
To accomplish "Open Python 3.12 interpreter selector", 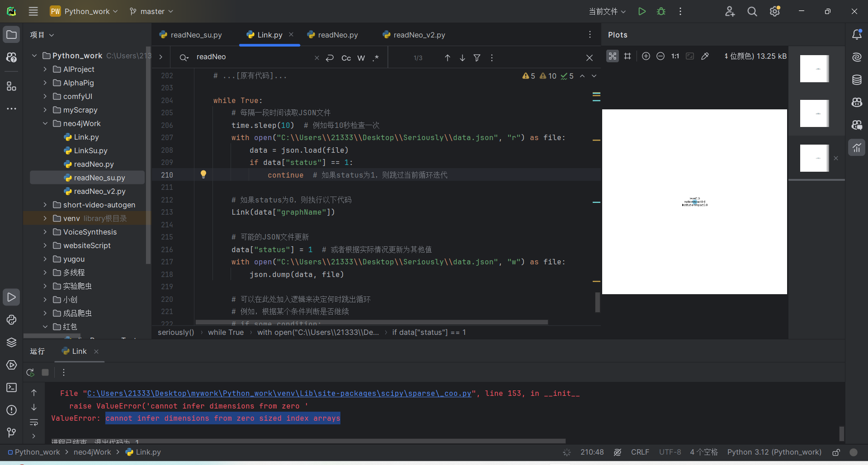I will point(774,452).
